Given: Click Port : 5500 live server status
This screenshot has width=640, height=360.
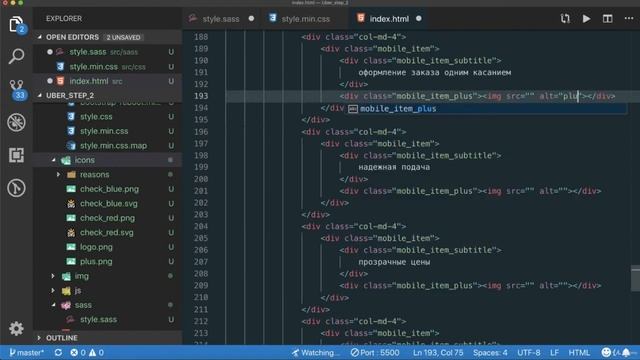Looking at the screenshot, I should point(375,353).
